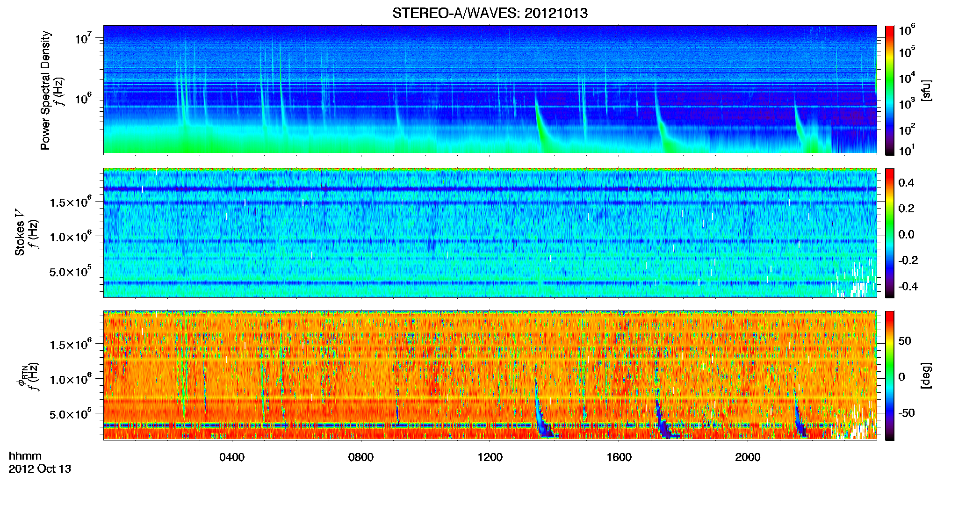Image resolution: width=980 pixels, height=505 pixels.
Task: Click the Stokes V axis label
Action: [x=20, y=232]
